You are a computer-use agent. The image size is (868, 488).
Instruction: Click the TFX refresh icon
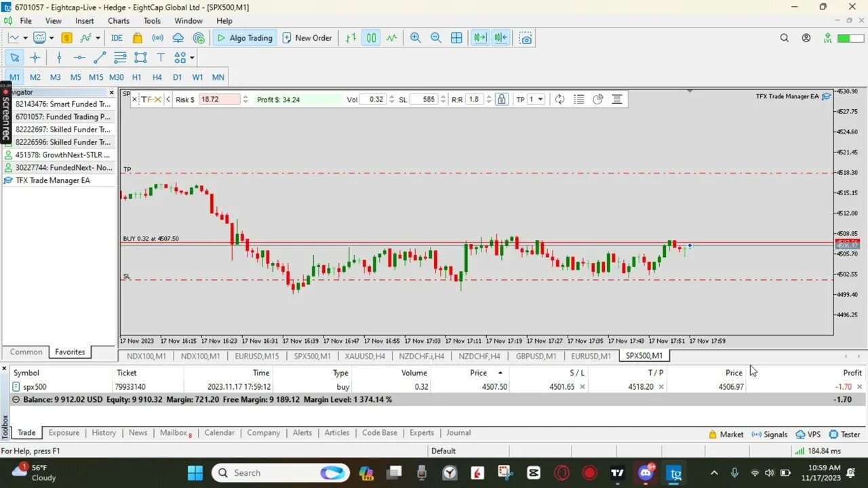click(559, 99)
